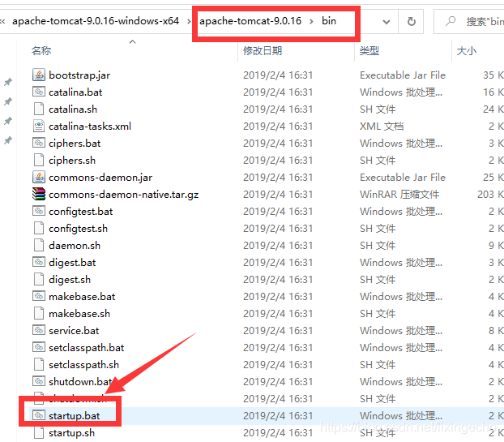Viewport: 504px width, 442px height.
Task: Select file name makebase.bat
Action: [x=82, y=296]
